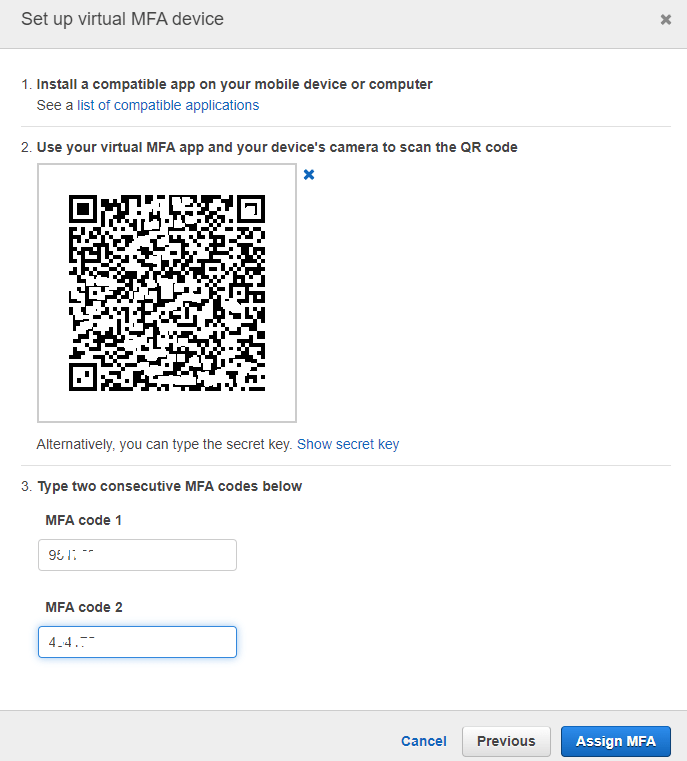This screenshot has width=687, height=761.
Task: Click the MFA code 2 label
Action: click(84, 607)
